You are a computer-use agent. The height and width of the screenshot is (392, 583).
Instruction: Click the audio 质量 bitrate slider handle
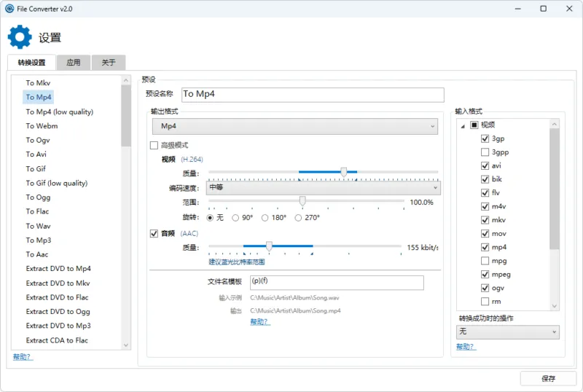(x=269, y=246)
